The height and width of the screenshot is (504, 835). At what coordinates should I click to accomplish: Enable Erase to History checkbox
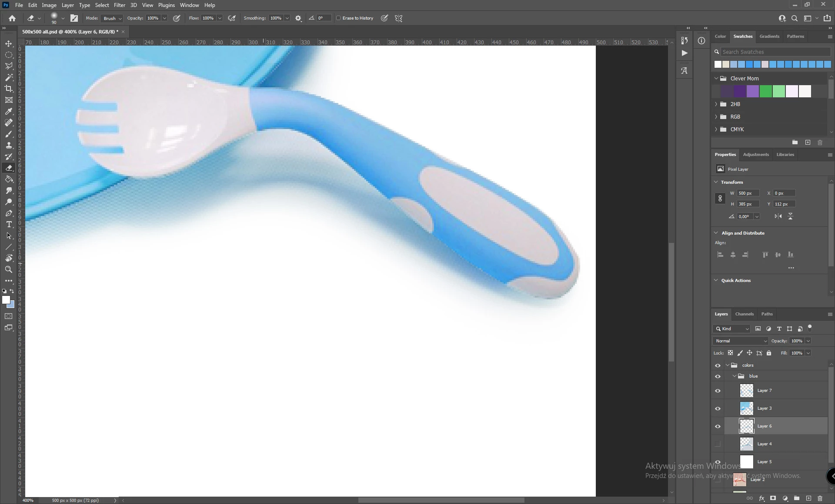coord(338,18)
